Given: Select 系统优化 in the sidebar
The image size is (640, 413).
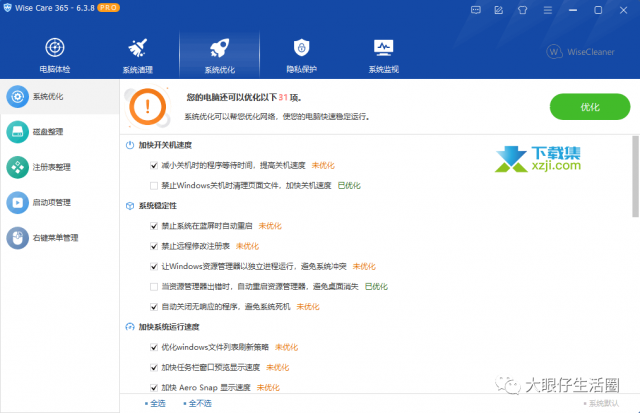Looking at the screenshot, I should 60,97.
